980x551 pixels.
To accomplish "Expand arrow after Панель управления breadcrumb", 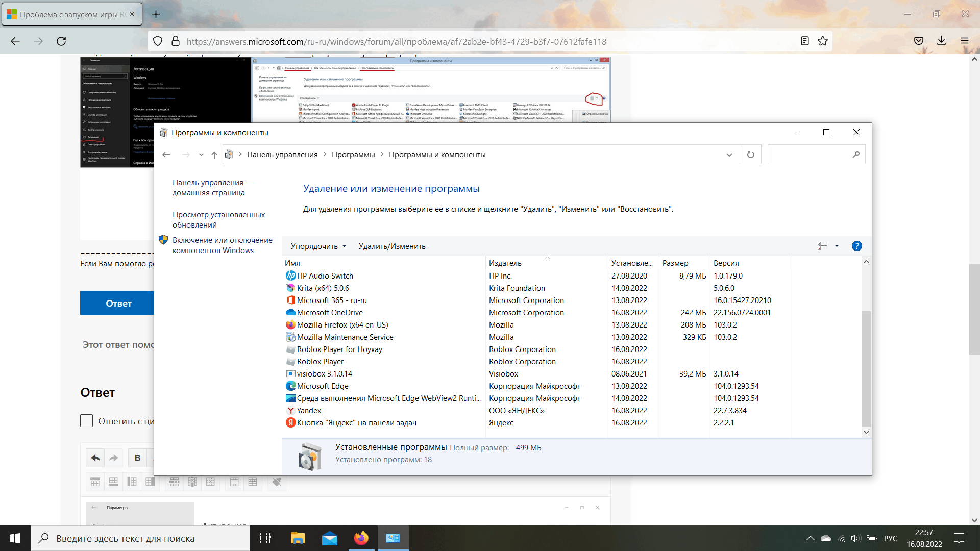I will coord(325,154).
